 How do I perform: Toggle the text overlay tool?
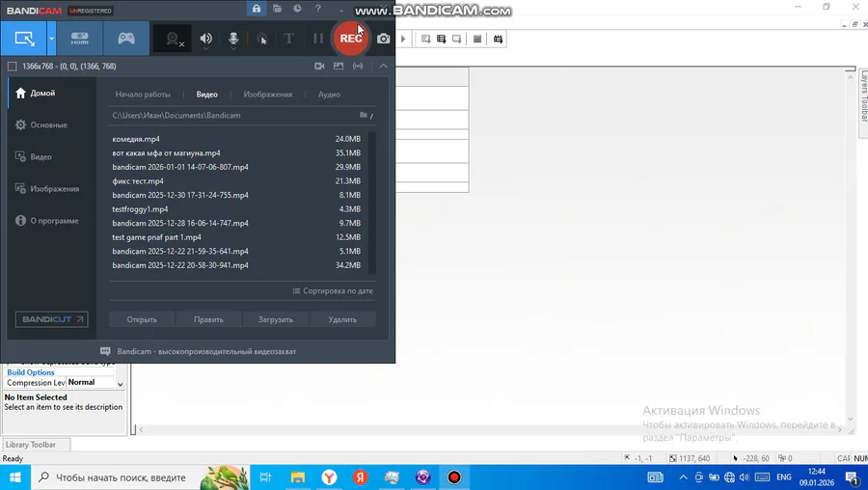pyautogui.click(x=289, y=39)
